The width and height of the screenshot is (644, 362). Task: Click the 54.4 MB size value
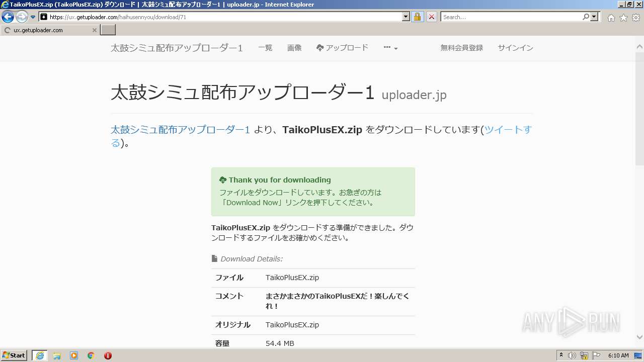point(280,343)
